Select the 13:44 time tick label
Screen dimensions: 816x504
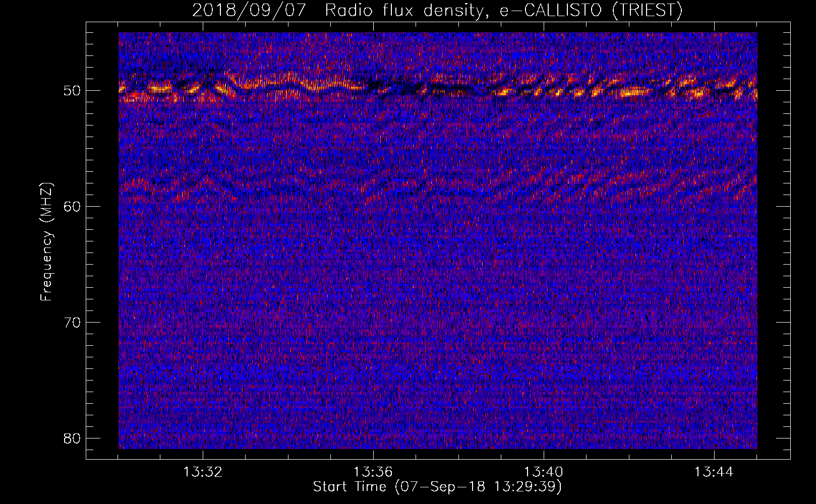tap(714, 472)
